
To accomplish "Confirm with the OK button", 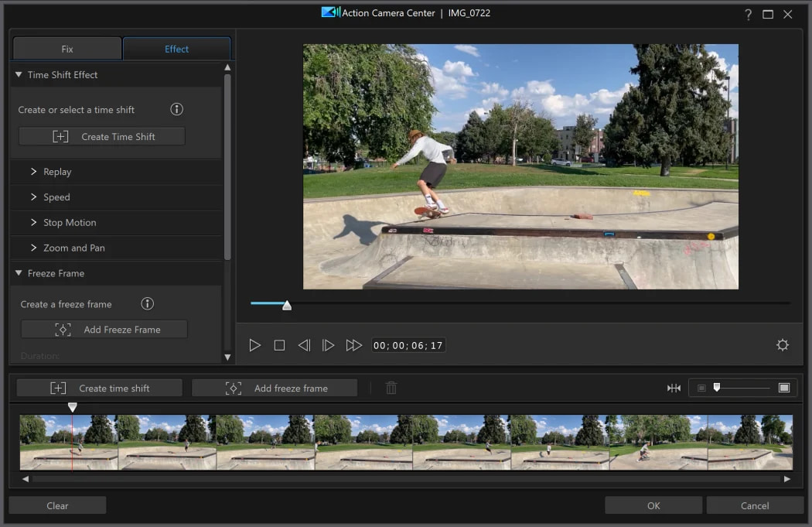I will click(x=653, y=505).
